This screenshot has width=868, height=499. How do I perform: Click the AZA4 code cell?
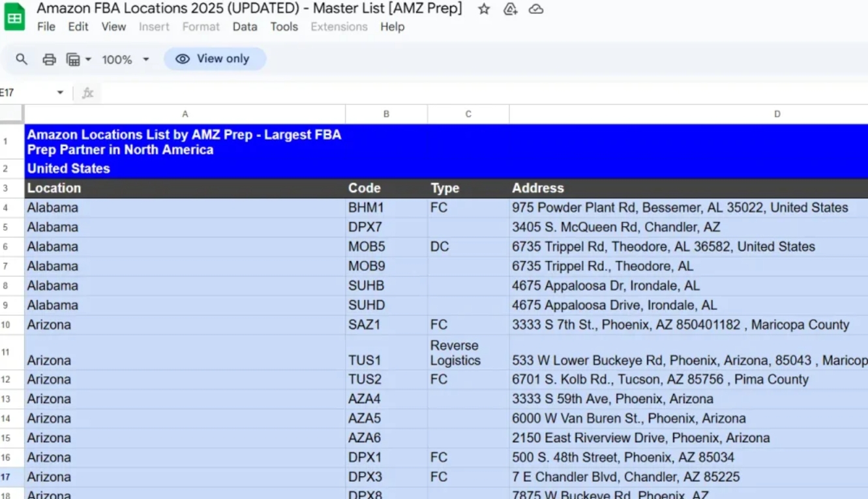pos(386,399)
